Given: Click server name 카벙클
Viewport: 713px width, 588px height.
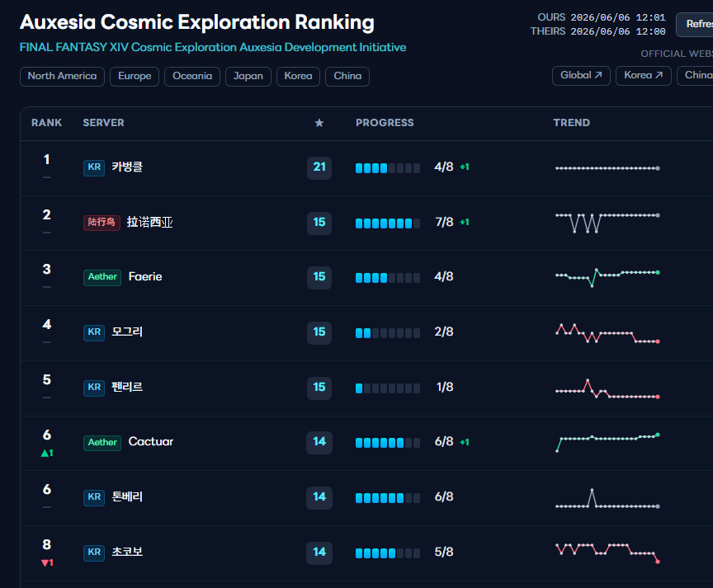Looking at the screenshot, I should click(x=127, y=167).
